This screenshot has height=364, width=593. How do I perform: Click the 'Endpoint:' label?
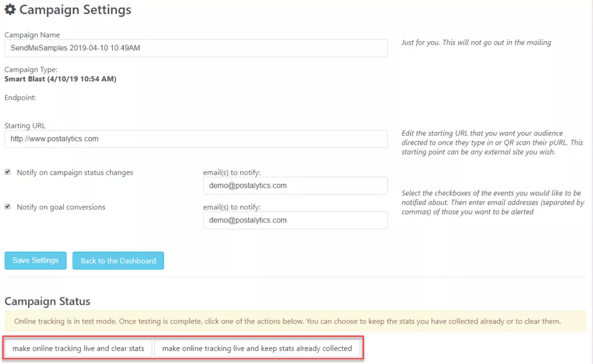point(20,98)
